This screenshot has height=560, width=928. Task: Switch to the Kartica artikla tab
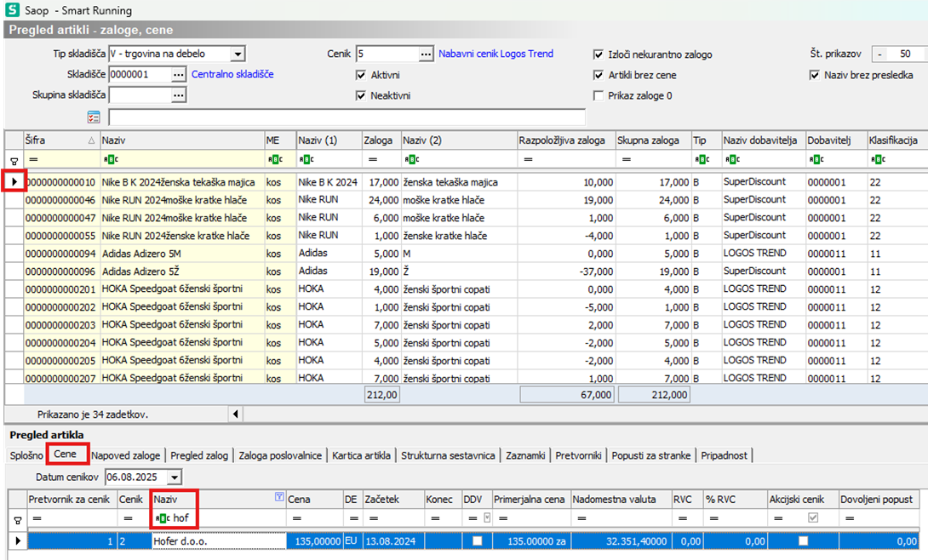(364, 455)
